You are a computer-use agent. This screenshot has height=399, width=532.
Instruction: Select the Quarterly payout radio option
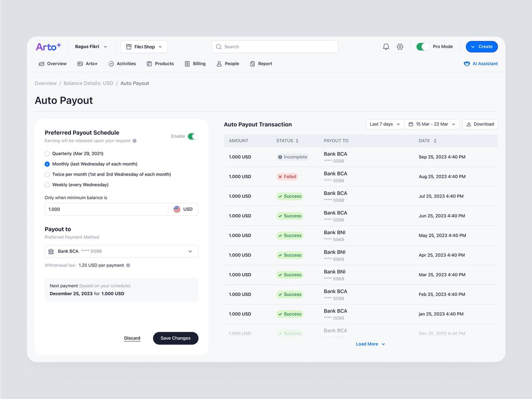47,154
